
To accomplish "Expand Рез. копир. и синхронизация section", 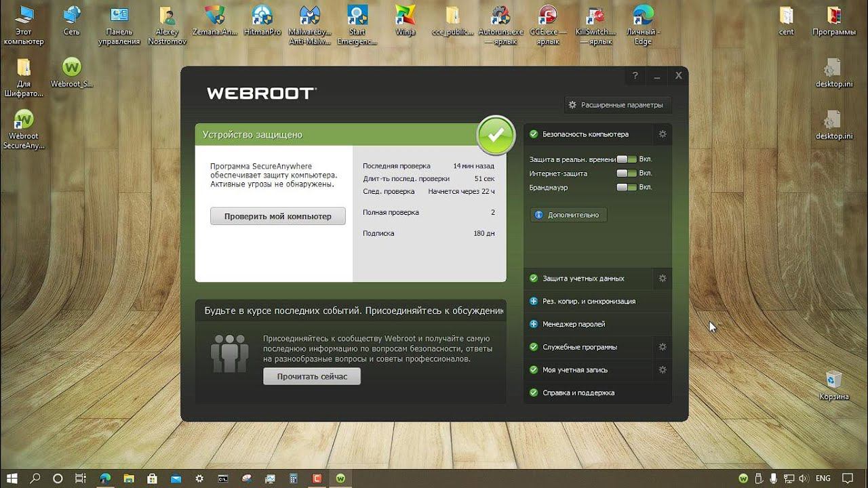I will tap(597, 301).
